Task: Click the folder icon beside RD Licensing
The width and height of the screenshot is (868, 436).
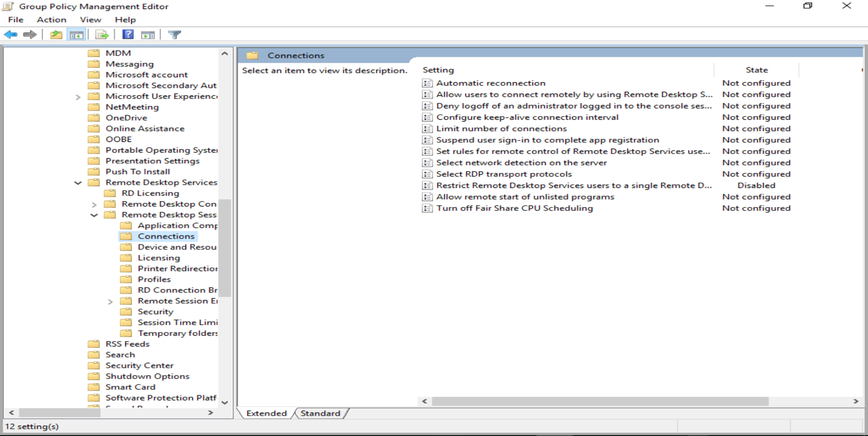Action: [110, 193]
